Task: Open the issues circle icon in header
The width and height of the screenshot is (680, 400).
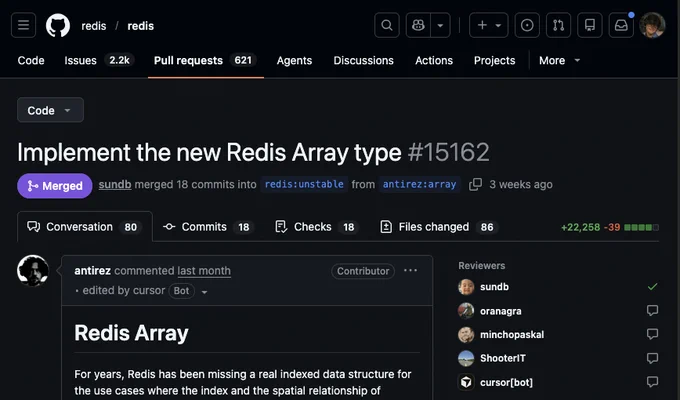Action: [527, 25]
